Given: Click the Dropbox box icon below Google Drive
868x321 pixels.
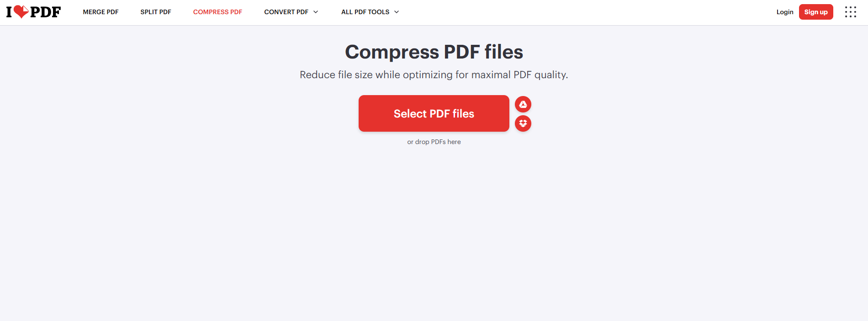Looking at the screenshot, I should (x=523, y=123).
